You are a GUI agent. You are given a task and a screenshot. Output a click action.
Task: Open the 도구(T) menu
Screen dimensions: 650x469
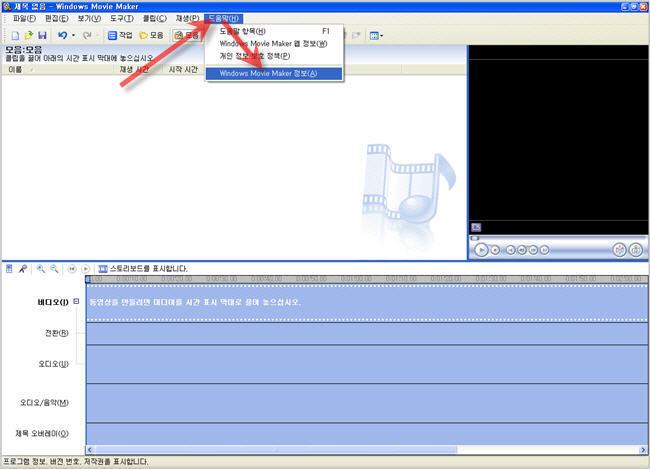122,19
